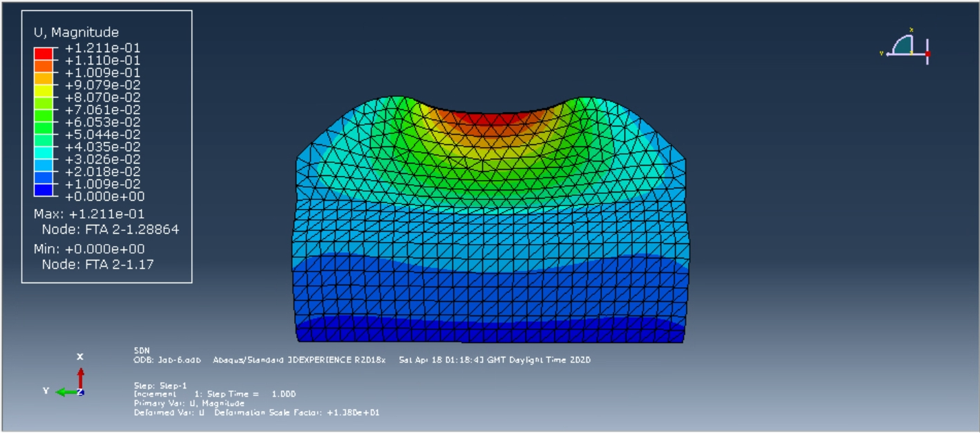Click the 'Primary Var: U, Magnitude' line
The width and height of the screenshot is (980, 433).
[189, 403]
